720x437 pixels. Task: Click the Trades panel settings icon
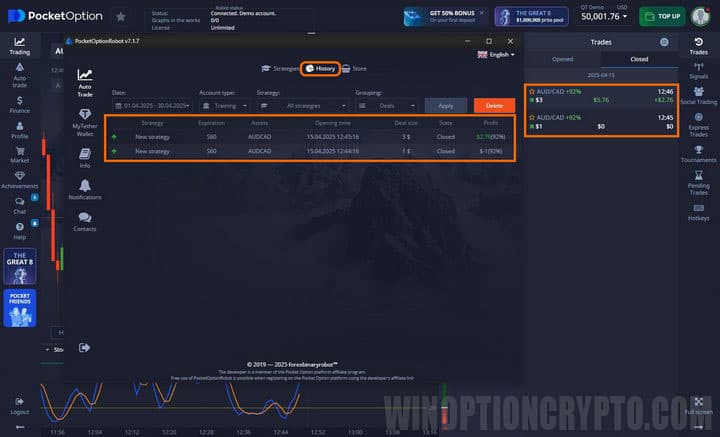click(x=664, y=42)
